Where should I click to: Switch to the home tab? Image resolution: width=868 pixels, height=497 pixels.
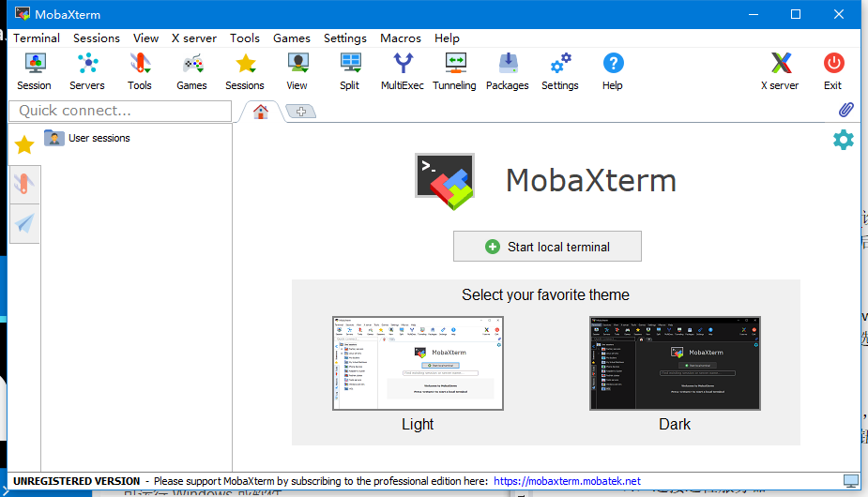(x=261, y=112)
